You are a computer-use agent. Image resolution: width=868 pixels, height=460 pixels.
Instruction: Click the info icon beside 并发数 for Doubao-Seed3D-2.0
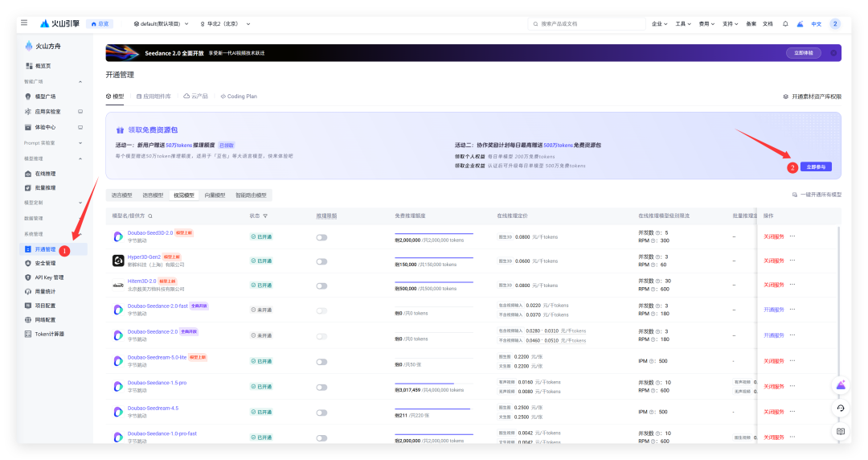(658, 232)
